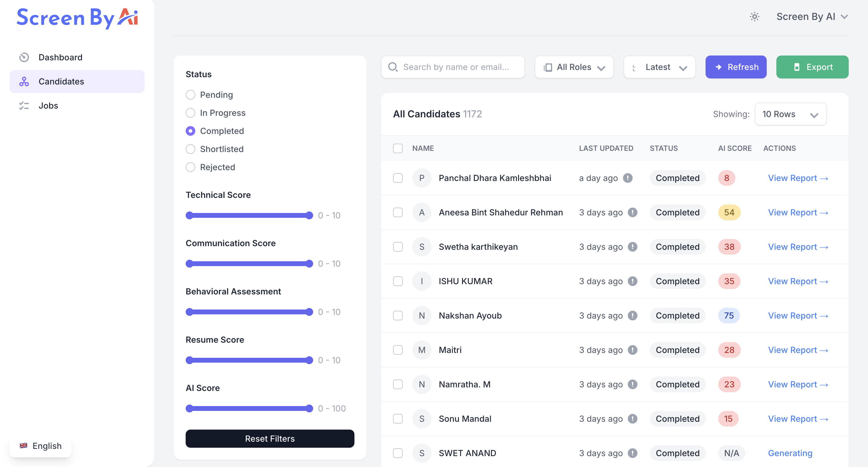Click the search magnifier icon
The height and width of the screenshot is (467, 868).
392,67
